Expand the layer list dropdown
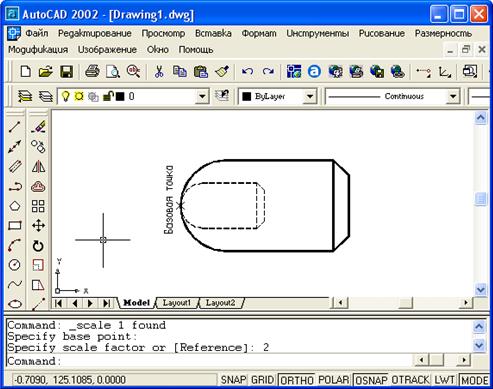493x389 pixels. (x=202, y=97)
